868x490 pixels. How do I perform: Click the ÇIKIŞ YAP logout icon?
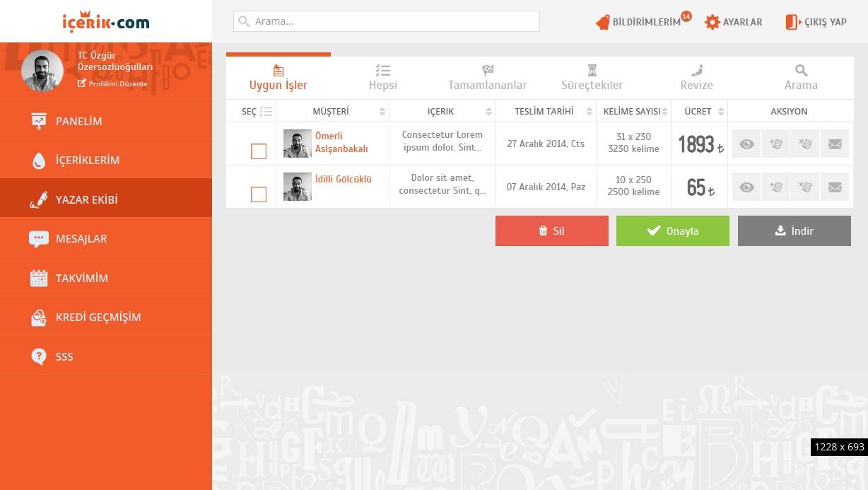coord(791,22)
